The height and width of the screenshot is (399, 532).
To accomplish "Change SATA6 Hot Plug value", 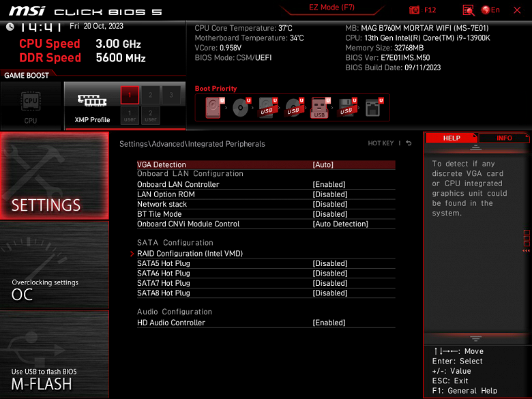I will (x=266, y=273).
